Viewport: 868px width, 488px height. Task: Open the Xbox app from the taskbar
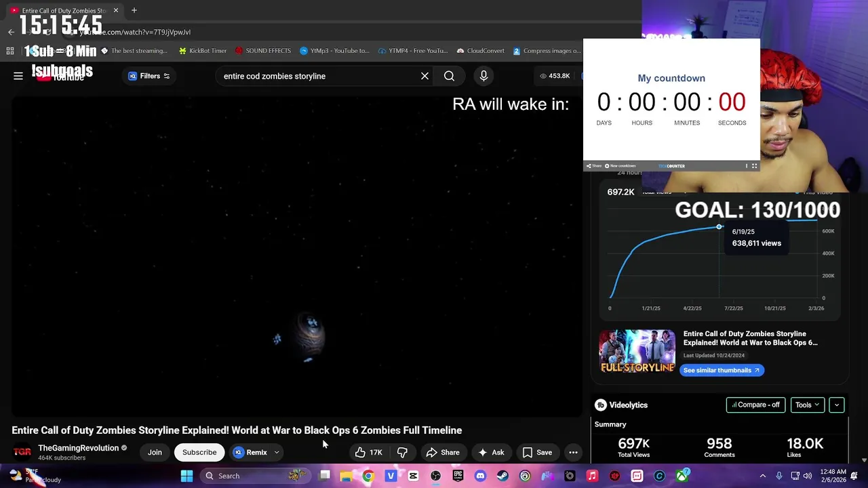pos(682,476)
